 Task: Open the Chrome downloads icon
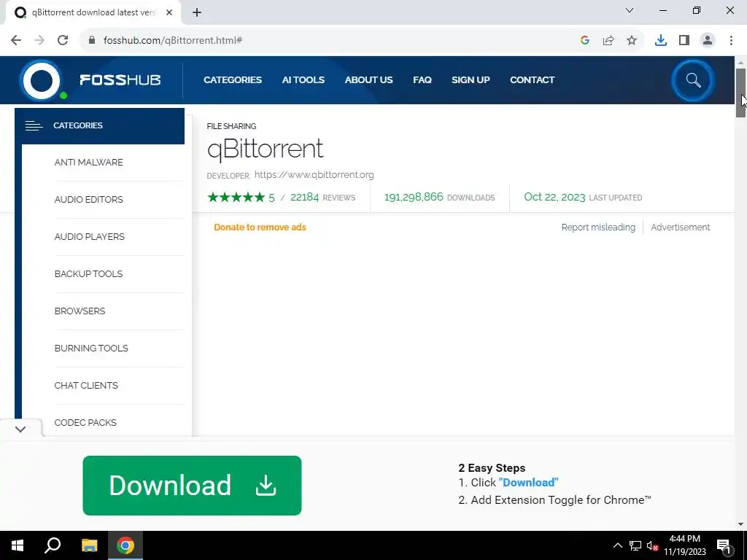[x=661, y=41]
